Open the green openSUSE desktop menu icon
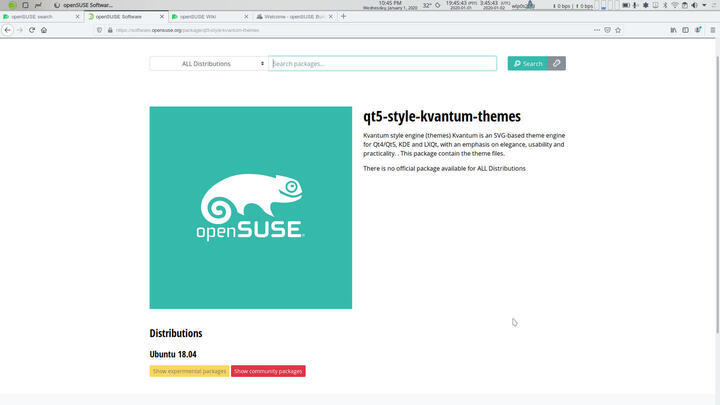Viewport: 720px width, 405px height. click(12, 5)
